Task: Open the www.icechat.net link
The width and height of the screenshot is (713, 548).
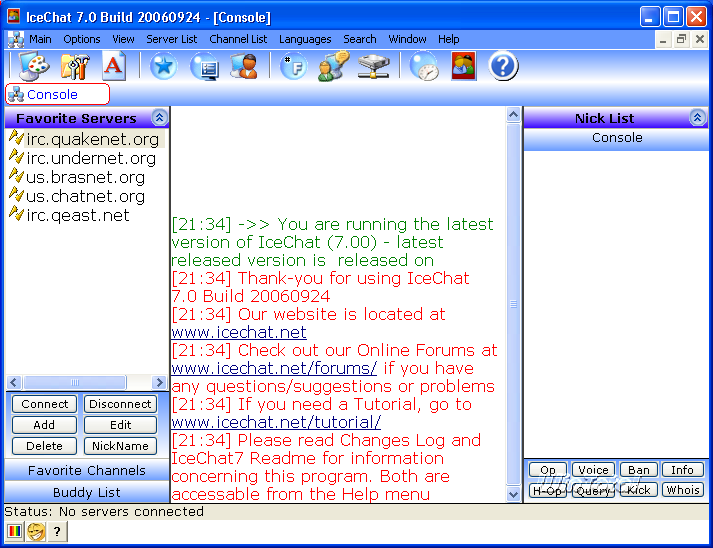Action: [239, 332]
